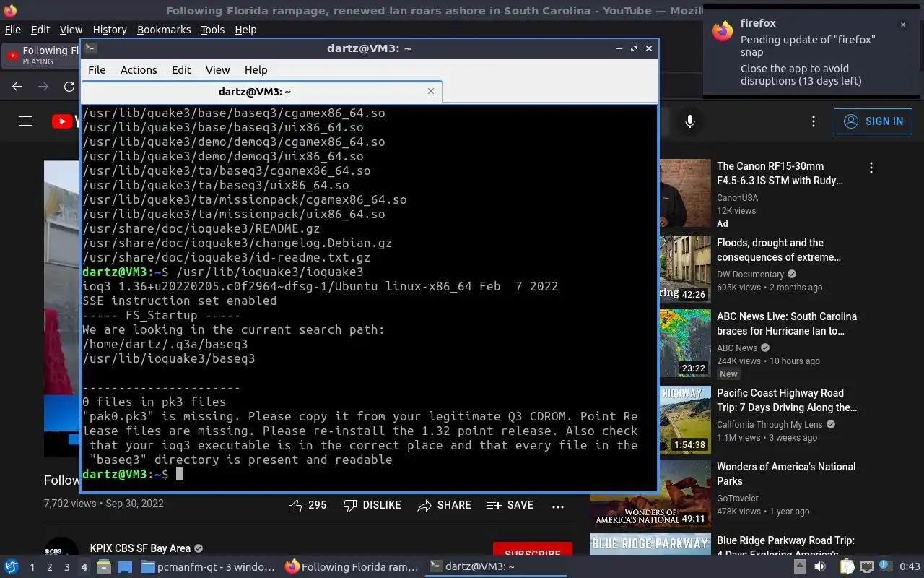Open the Canon RF15-30mm ad video title
Image resolution: width=924 pixels, height=578 pixels.
pos(780,173)
